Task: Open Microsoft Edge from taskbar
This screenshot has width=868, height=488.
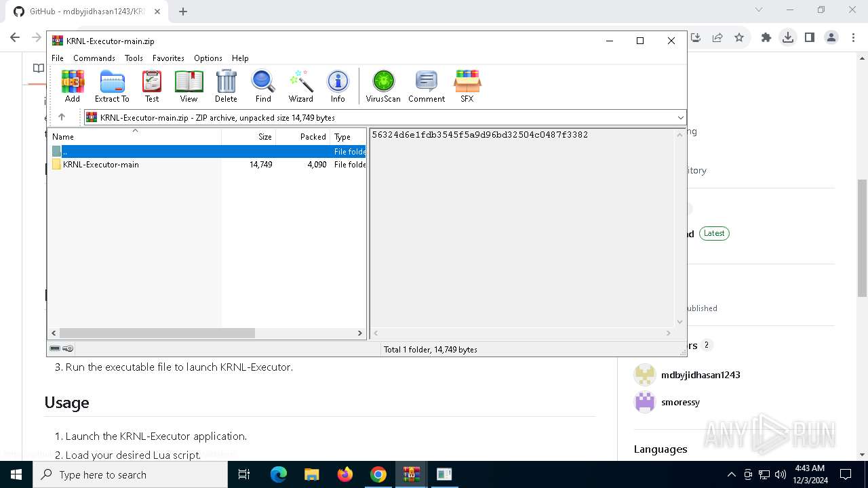Action: (x=279, y=474)
